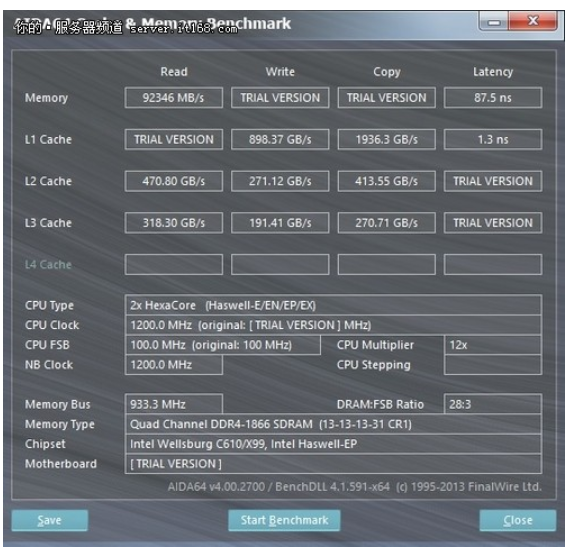Click CPU Clock field 1200.0 MHz
This screenshot has width=572, height=556.
pos(333,325)
